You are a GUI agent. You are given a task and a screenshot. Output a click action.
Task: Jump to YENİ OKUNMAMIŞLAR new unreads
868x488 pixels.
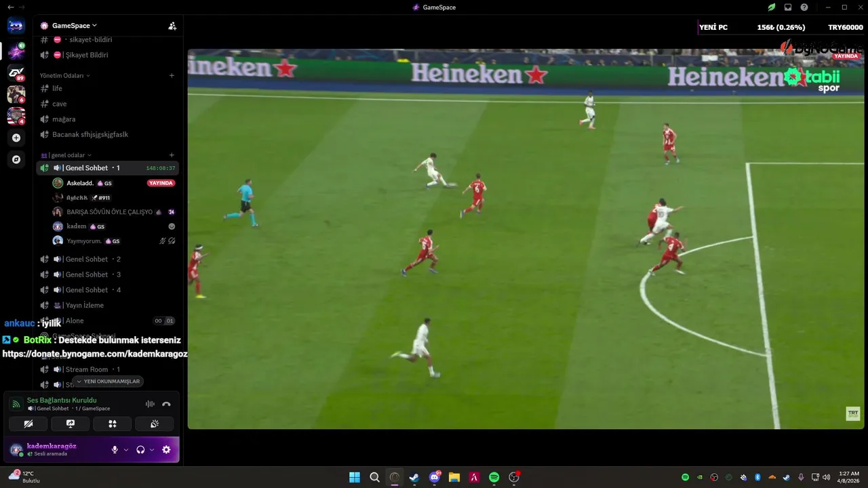(108, 382)
